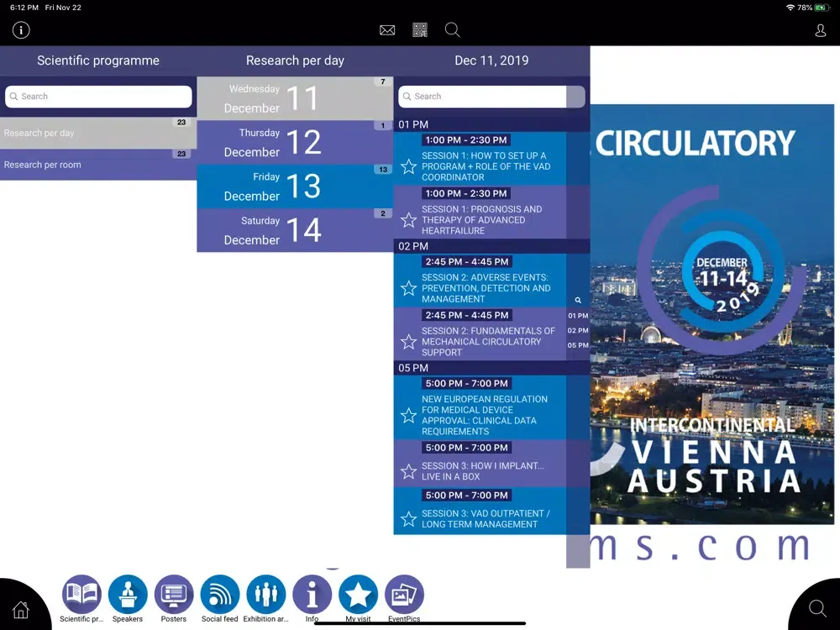Favorite 'New European regulation' session star
This screenshot has height=630, width=840.
click(x=409, y=415)
